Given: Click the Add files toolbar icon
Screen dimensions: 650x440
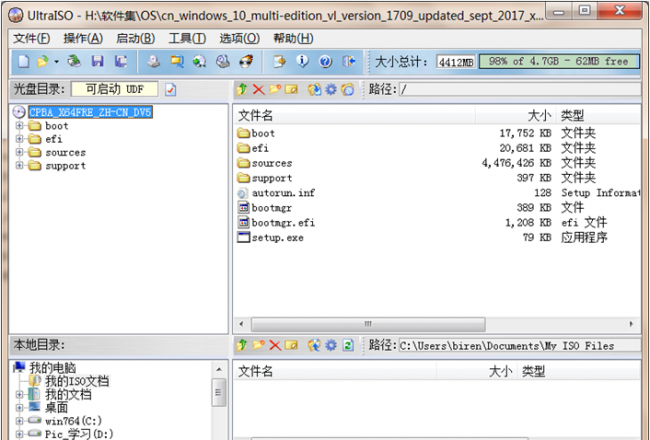Looking at the screenshot, I should 279,61.
